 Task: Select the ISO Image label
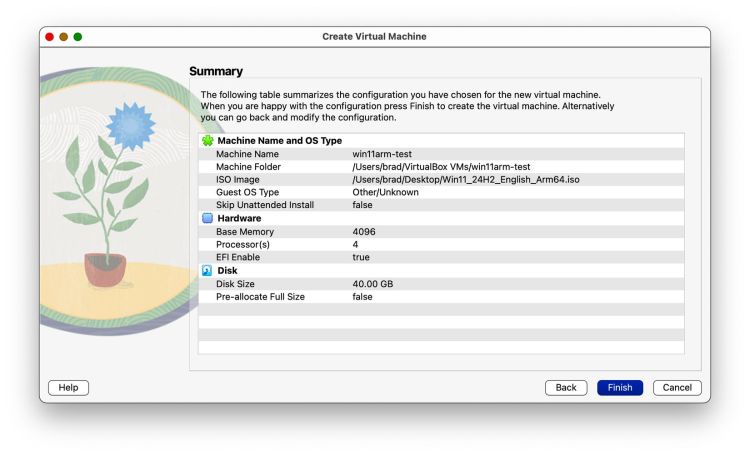point(238,179)
